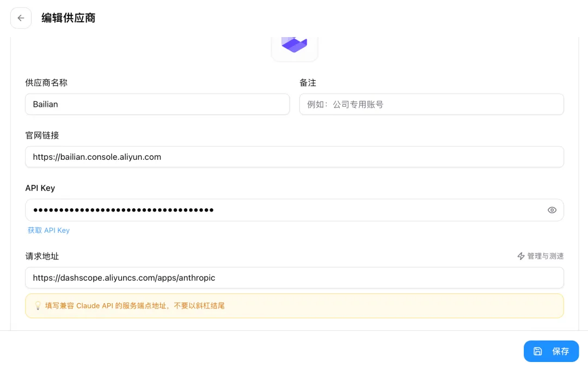The height and width of the screenshot is (368, 588).
Task: Click the 供应商名称 label
Action: 46,83
